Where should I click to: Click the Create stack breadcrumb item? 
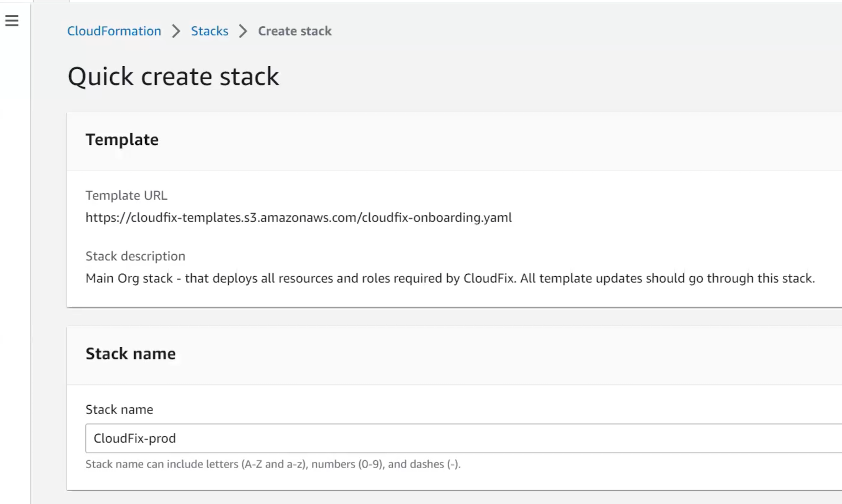coord(295,31)
